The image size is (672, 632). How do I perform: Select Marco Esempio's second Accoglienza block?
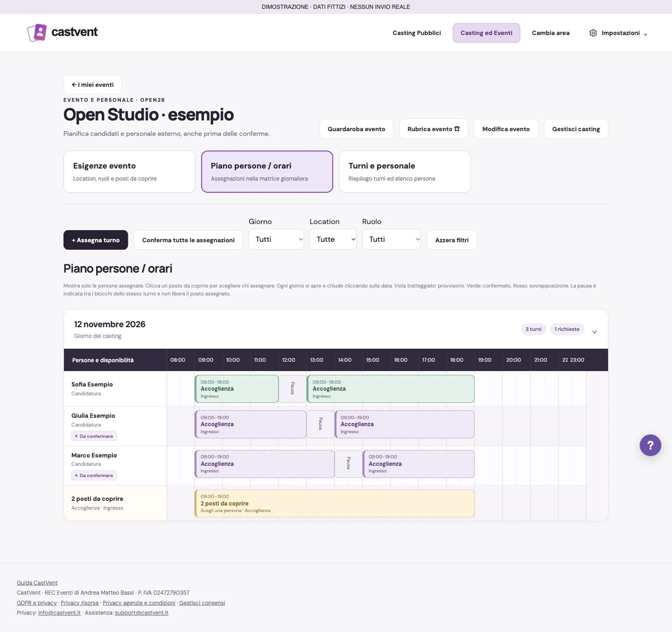[419, 464]
